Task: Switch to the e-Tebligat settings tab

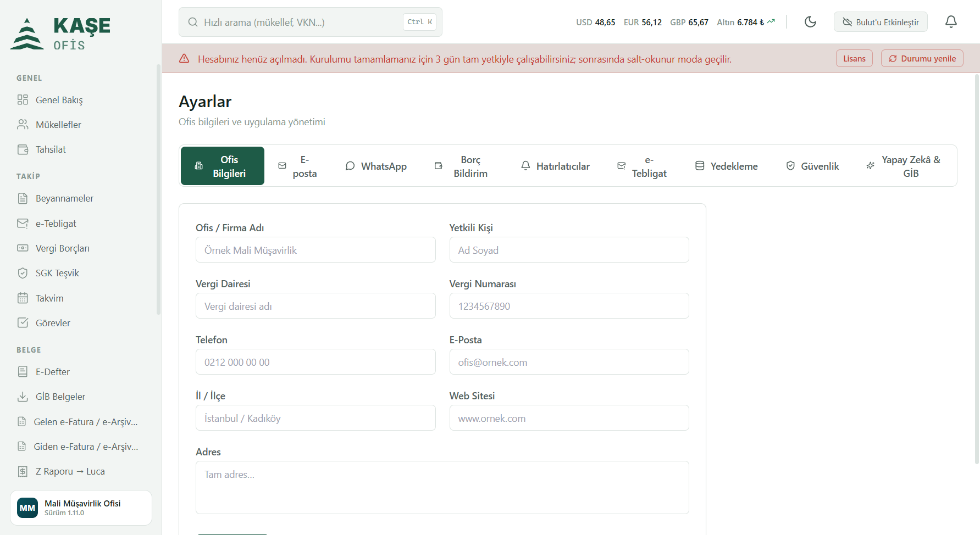Action: [642, 166]
